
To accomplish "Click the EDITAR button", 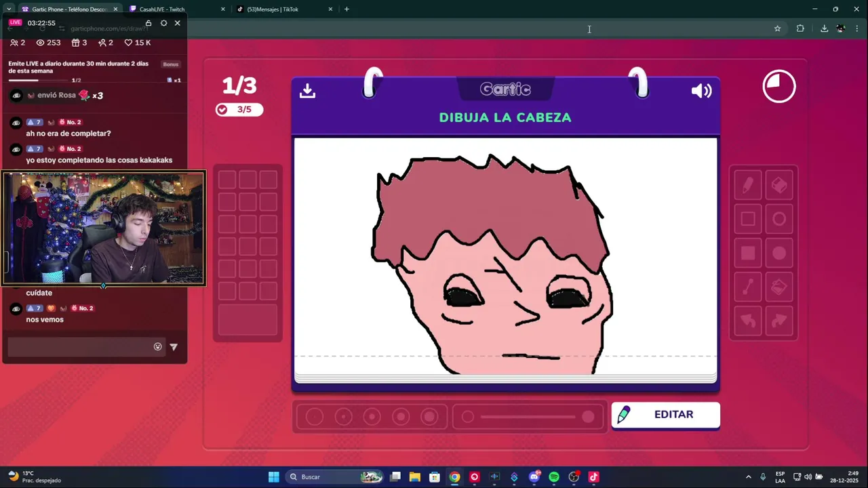I will [665, 415].
